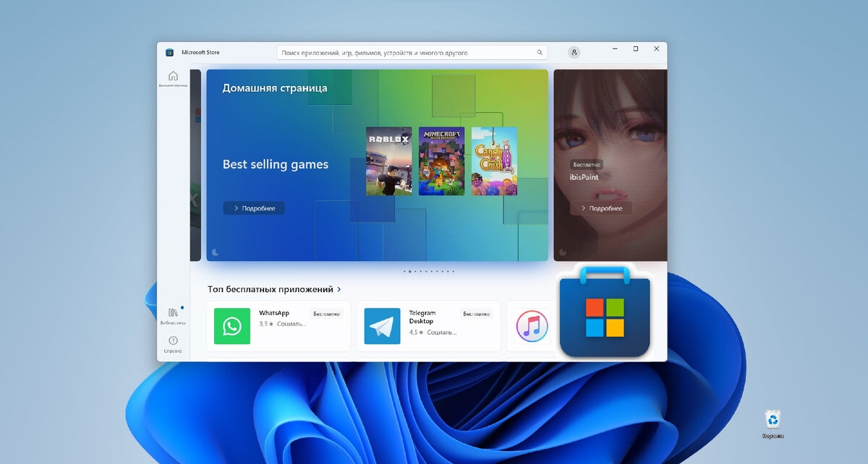Open the iTunes music note icon

point(532,326)
